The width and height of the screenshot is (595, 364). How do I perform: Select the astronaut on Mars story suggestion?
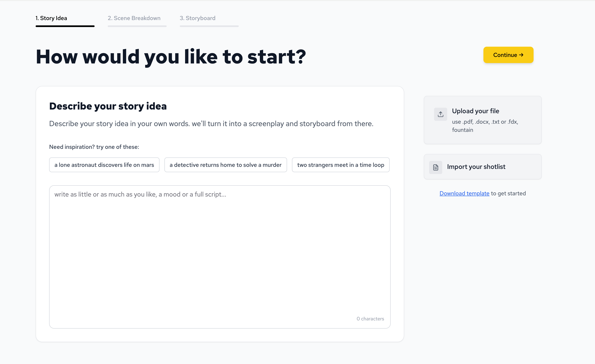(104, 165)
